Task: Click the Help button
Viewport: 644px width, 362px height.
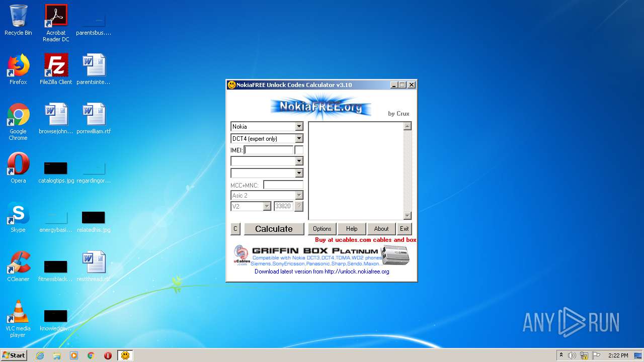Action: tap(352, 229)
